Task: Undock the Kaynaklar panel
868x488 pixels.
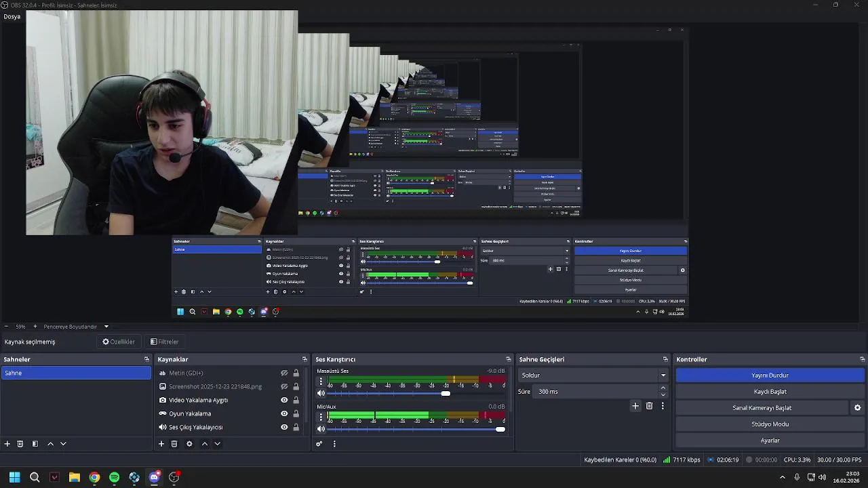Action: [304, 359]
